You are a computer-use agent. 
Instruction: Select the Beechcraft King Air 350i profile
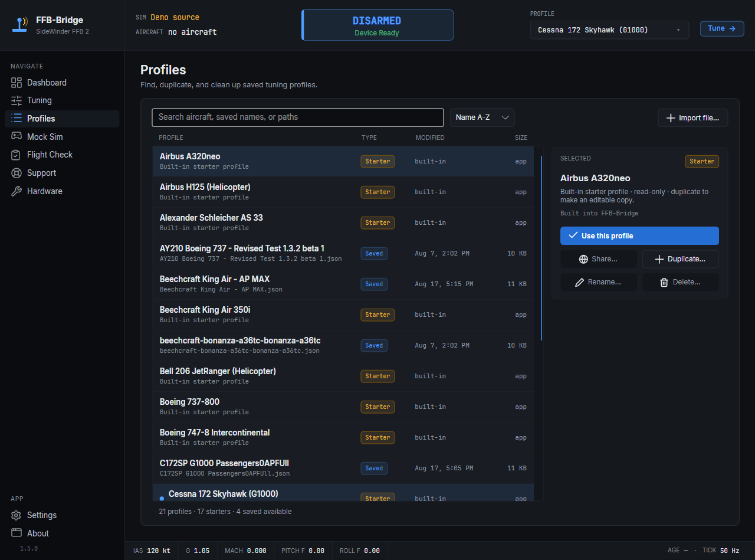(x=343, y=315)
